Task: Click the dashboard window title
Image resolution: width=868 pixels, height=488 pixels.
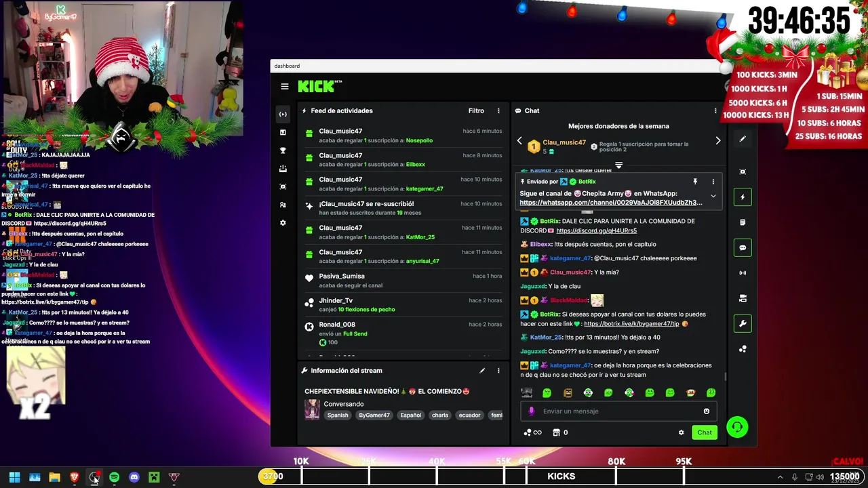Action: 288,66
